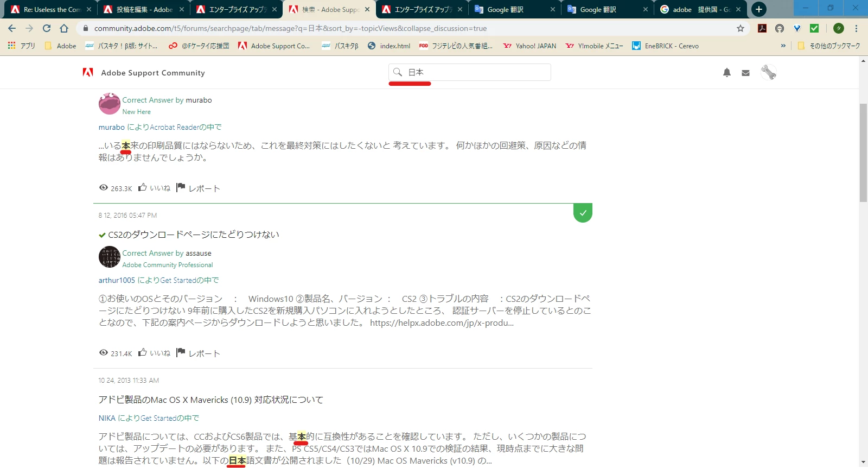868x468 pixels.
Task: Bookmark this page with the star icon
Action: 741,28
